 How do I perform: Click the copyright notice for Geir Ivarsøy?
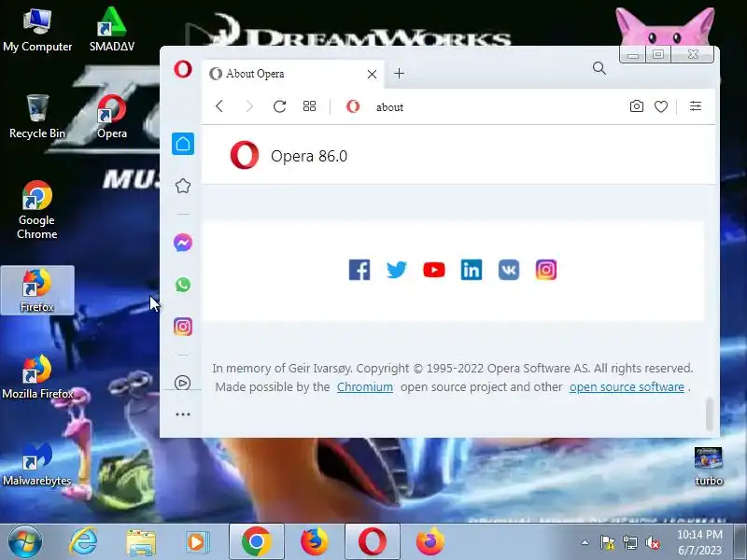click(x=453, y=368)
